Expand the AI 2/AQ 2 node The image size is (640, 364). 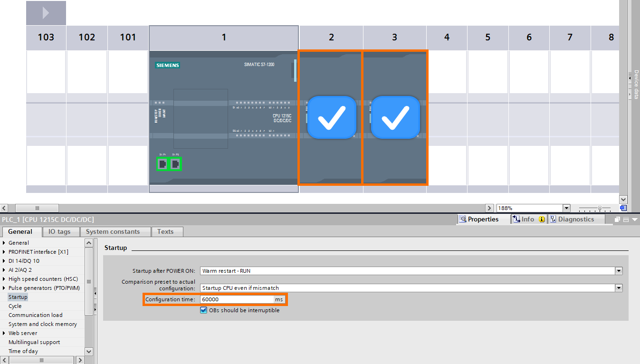point(4,270)
